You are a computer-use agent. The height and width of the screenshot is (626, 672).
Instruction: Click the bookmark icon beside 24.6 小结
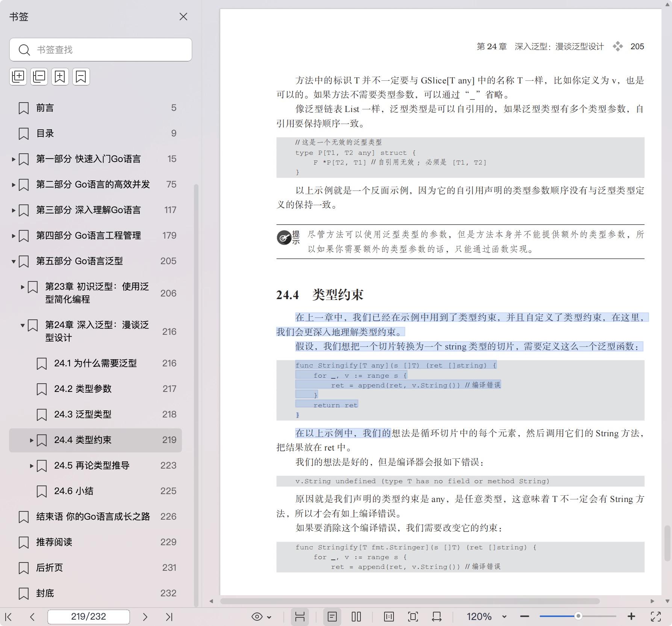click(42, 491)
